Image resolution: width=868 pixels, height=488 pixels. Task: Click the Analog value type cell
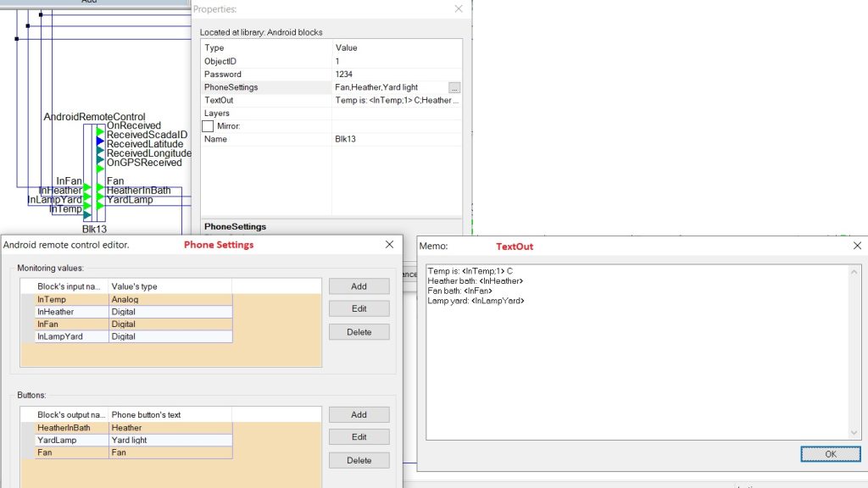click(x=170, y=299)
